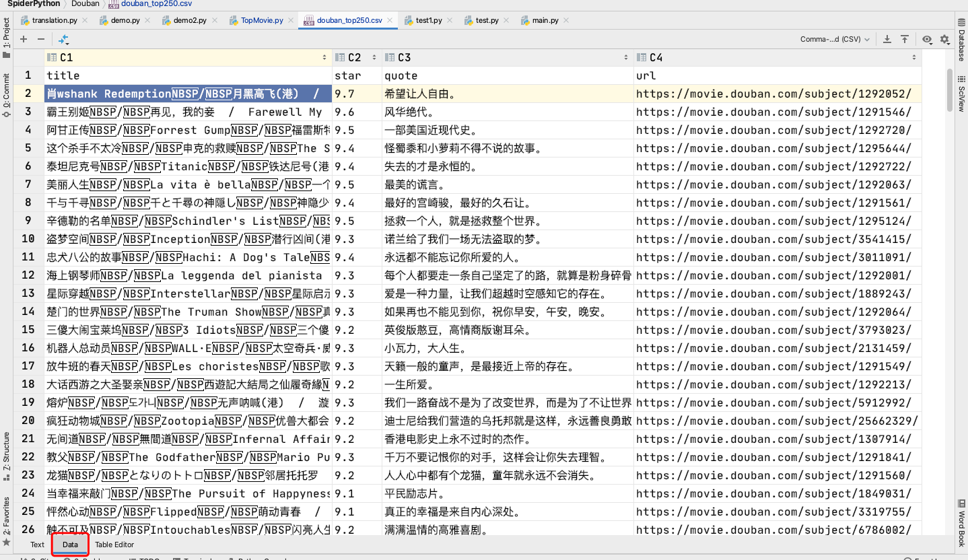Click douban_top250.csv in breadcrumb
This screenshot has height=560, width=968.
pos(151,3)
